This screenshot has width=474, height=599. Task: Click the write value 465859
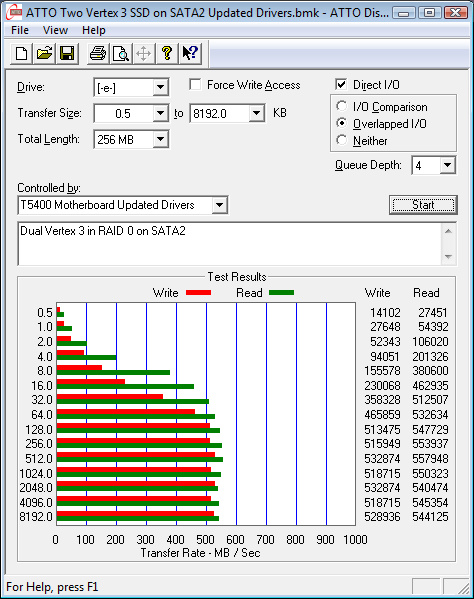(x=382, y=414)
